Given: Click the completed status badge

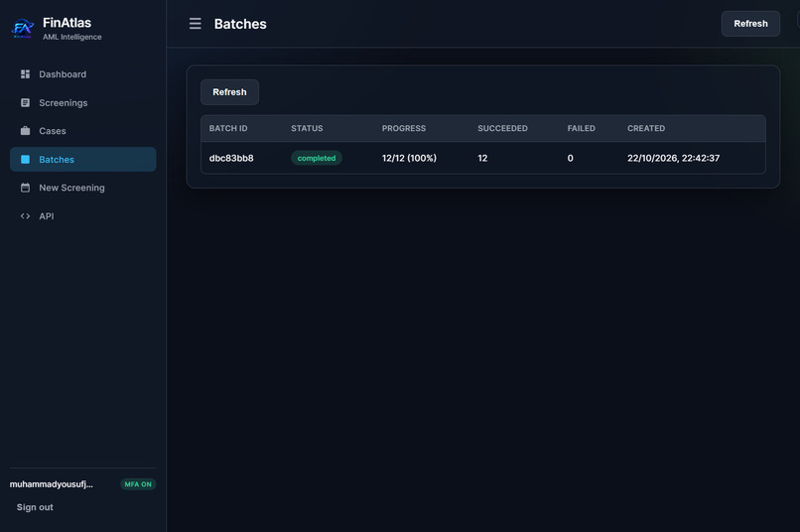Looking at the screenshot, I should [x=317, y=158].
